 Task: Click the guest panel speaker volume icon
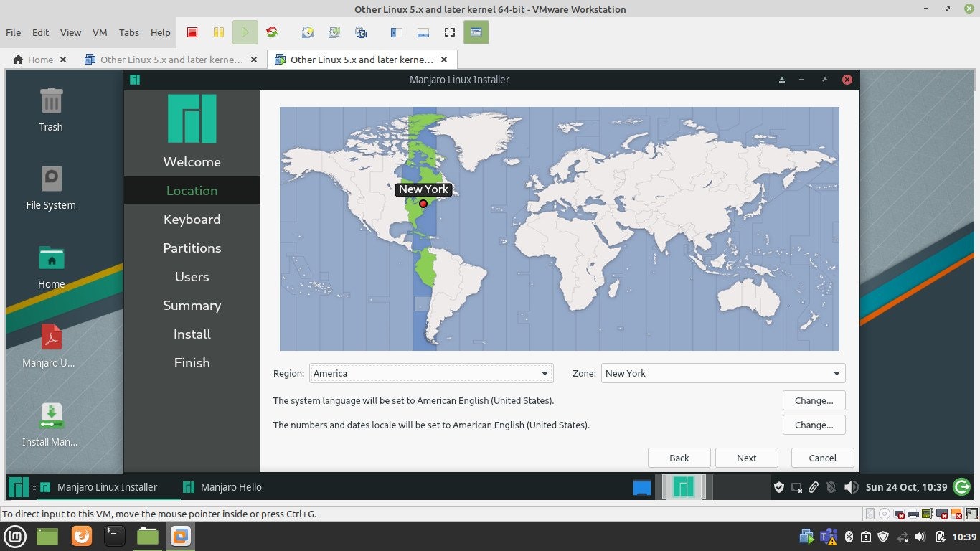tap(851, 487)
